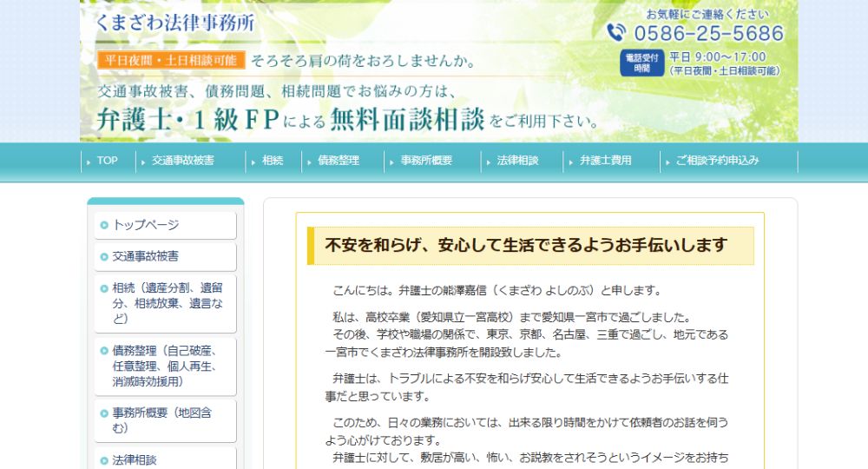Open sidebar link 相続（遺産分割、遺留分…）

pos(166,303)
